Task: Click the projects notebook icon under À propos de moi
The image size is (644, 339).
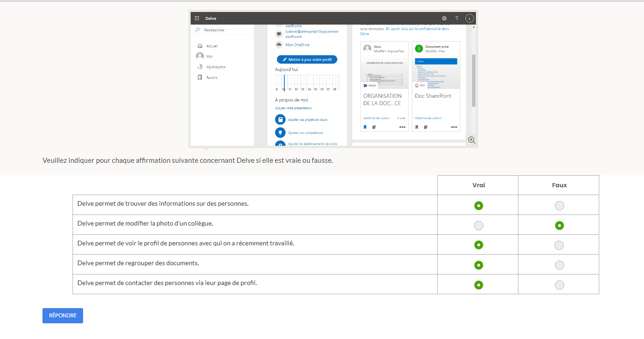Action: click(280, 119)
